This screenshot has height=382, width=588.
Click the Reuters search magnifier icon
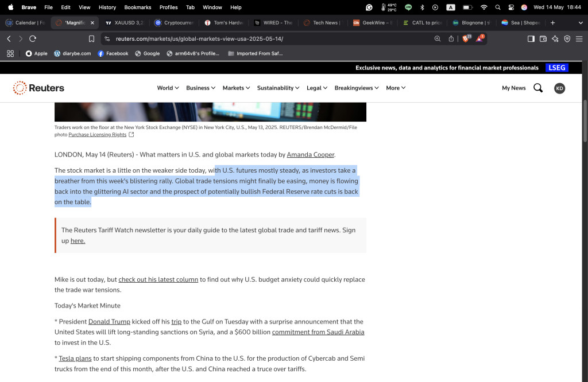[x=538, y=88]
